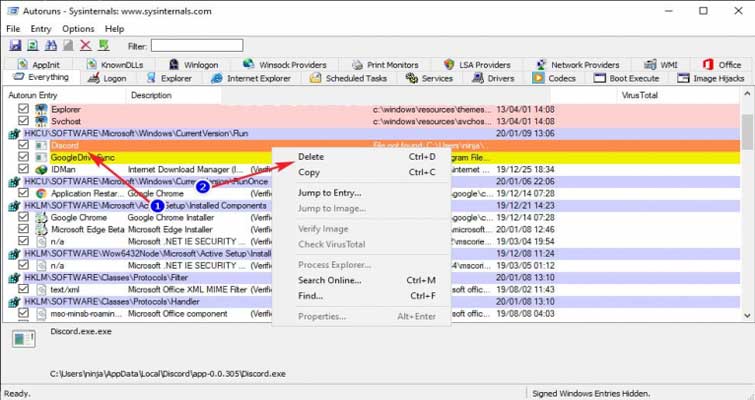Image resolution: width=755 pixels, height=400 pixels.
Task: Click the Refresh toolbar icon
Action: tap(33, 46)
